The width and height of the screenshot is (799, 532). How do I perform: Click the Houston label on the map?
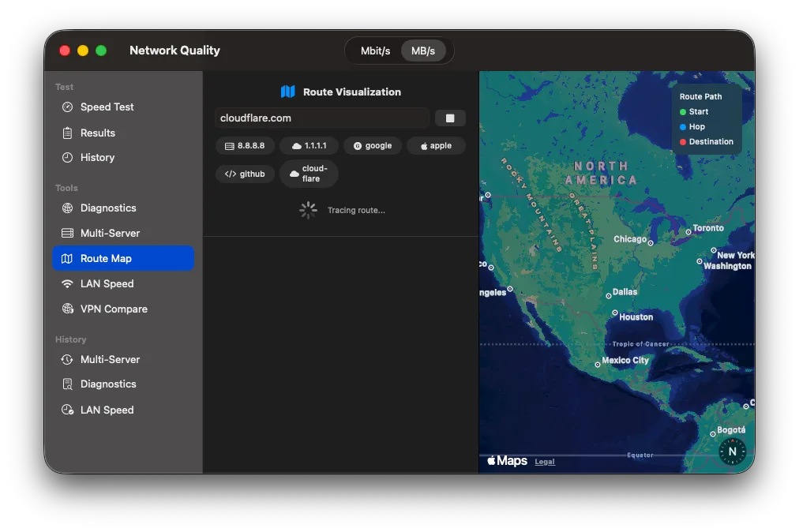tap(636, 317)
